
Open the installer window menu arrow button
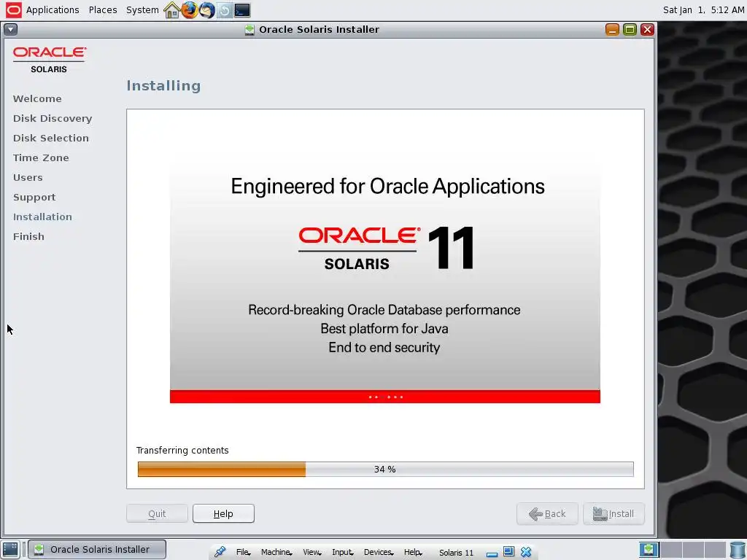tap(10, 29)
